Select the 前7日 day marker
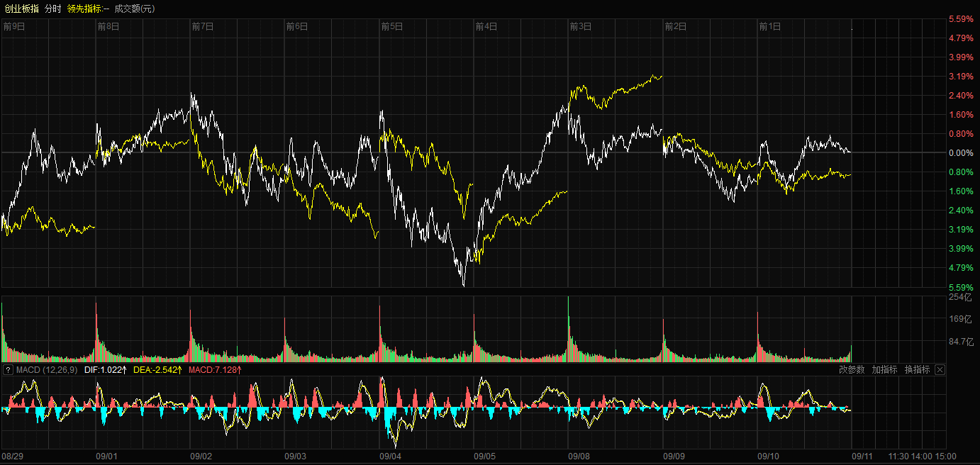This screenshot has height=465, width=980. [x=203, y=26]
